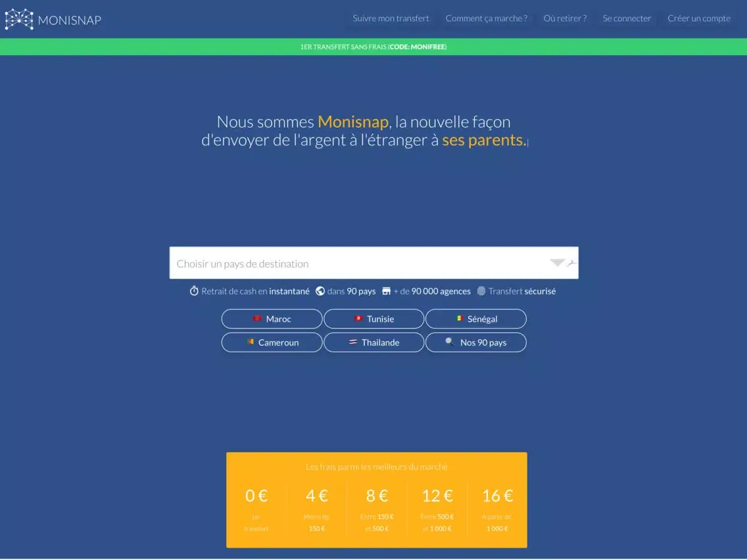Click the text Transfert sécurisé
The height and width of the screenshot is (560, 747).
click(x=522, y=291)
